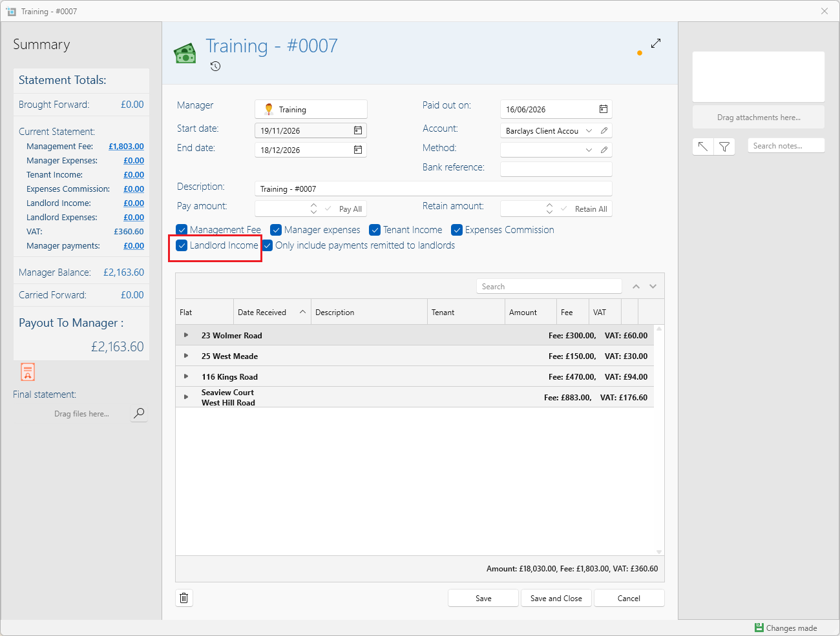
Task: Click the Manager field showing Training
Action: pyautogui.click(x=311, y=109)
